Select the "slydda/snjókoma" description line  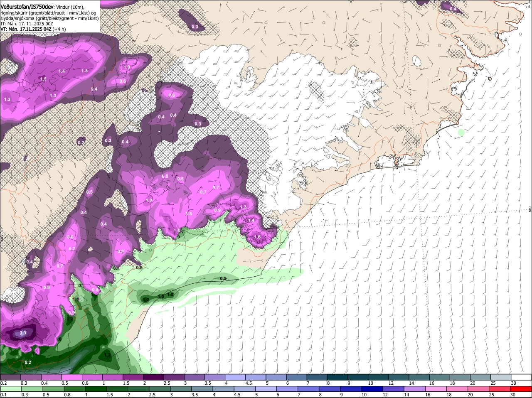coord(49,18)
